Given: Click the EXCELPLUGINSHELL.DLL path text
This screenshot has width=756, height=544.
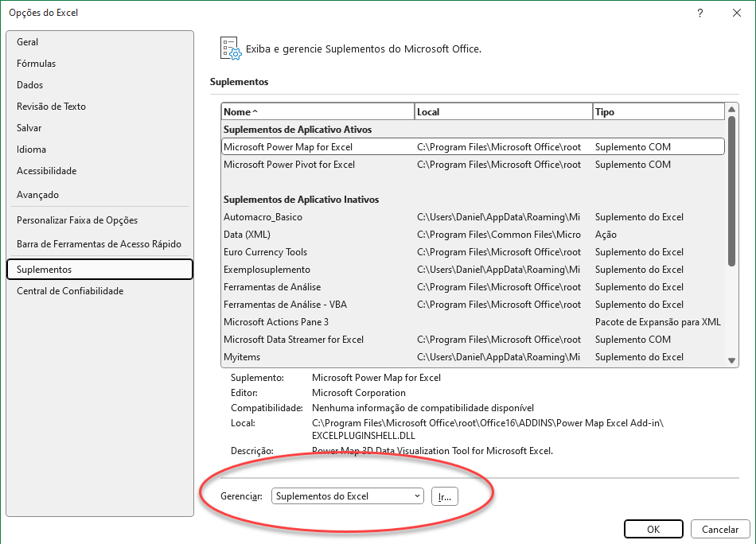Looking at the screenshot, I should [364, 436].
